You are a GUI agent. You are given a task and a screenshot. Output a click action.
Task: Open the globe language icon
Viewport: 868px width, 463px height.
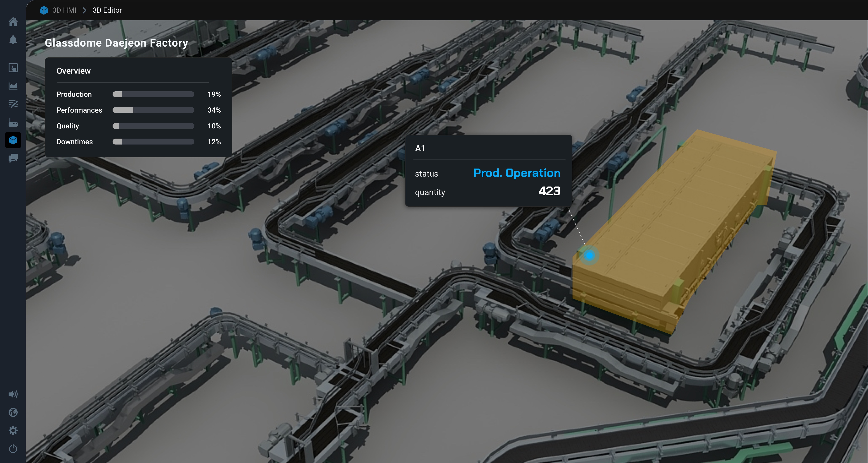[13, 412]
